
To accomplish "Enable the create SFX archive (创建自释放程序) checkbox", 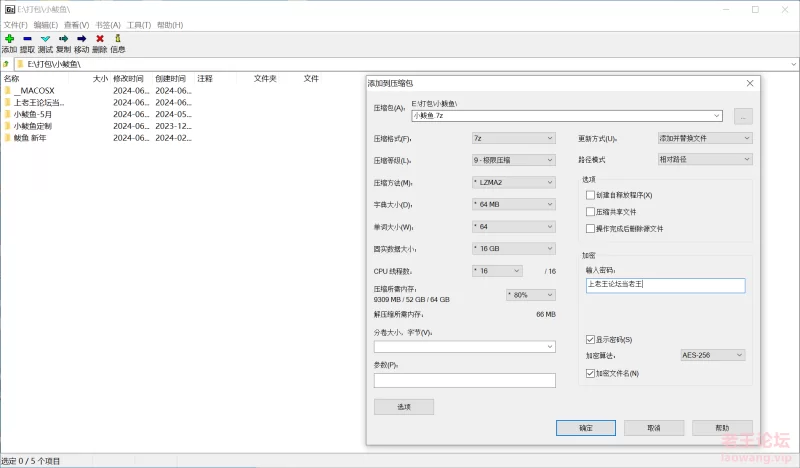I will pyautogui.click(x=590, y=195).
